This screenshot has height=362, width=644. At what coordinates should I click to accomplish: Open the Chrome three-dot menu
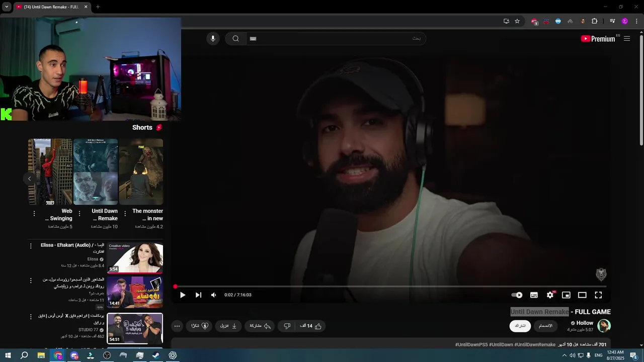pyautogui.click(x=637, y=21)
